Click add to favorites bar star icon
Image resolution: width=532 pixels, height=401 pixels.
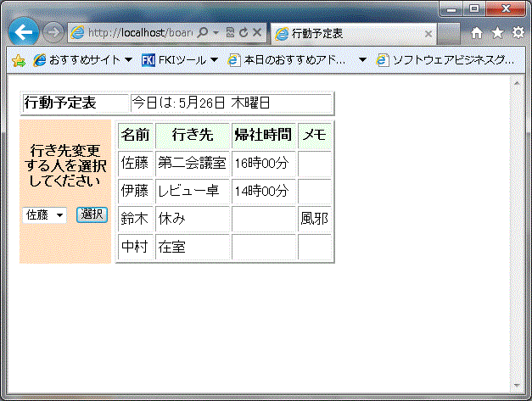pyautogui.click(x=19, y=61)
